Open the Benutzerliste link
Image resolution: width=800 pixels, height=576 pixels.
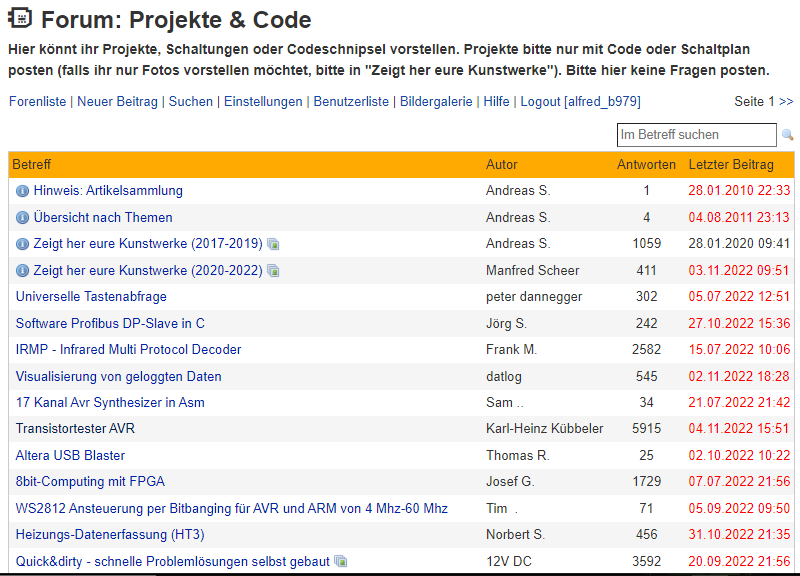coord(351,102)
